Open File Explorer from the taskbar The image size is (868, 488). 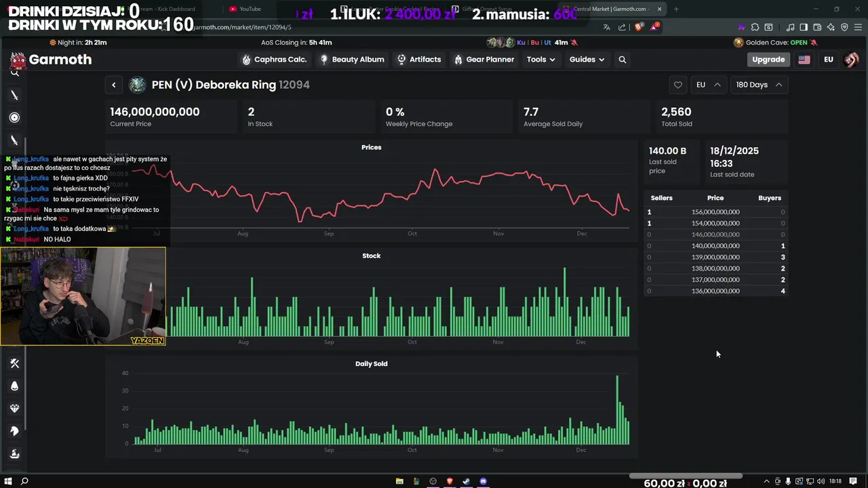point(399,481)
